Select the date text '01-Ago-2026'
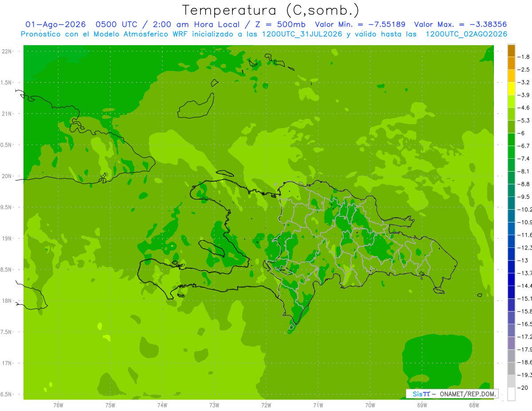 [x=55, y=24]
